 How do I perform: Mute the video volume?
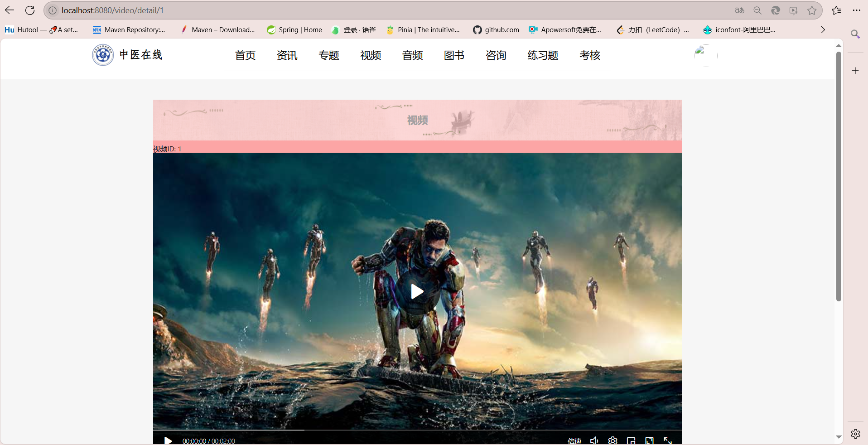tap(595, 440)
